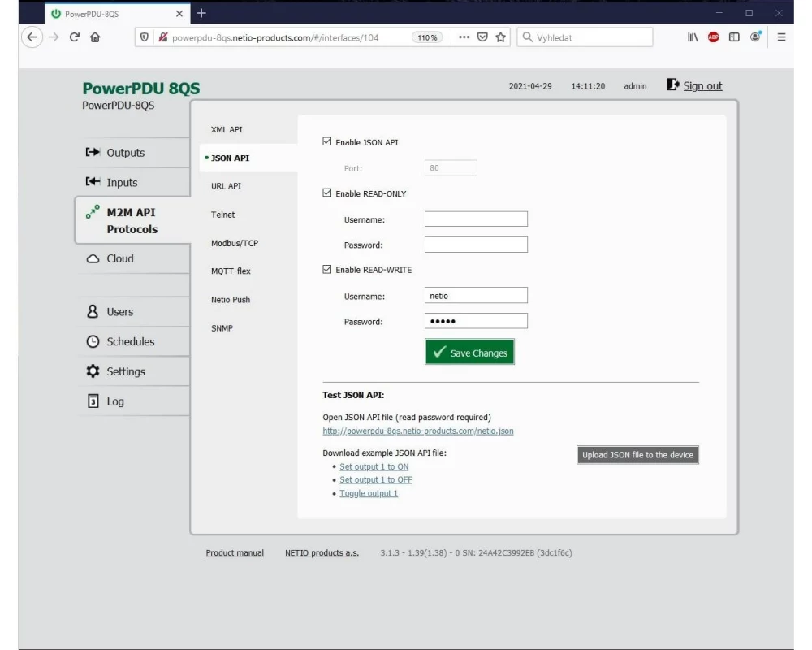The image size is (812, 650).
Task: Uncheck Enable READ-ONLY option
Action: click(327, 193)
